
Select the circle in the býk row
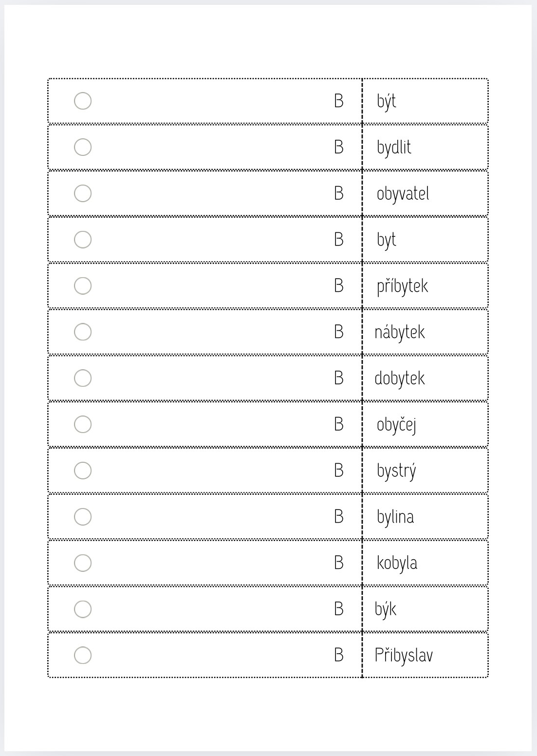[83, 609]
